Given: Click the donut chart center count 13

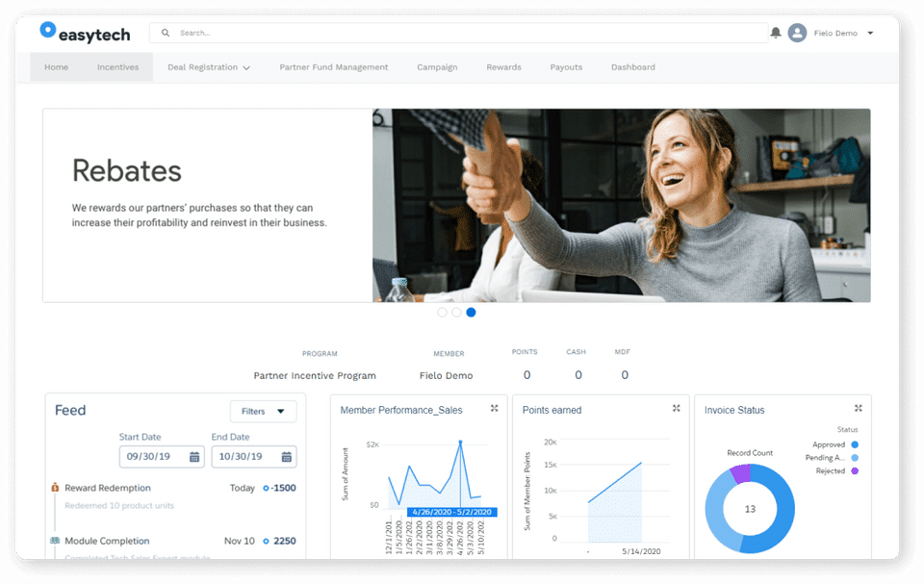Looking at the screenshot, I should click(750, 509).
